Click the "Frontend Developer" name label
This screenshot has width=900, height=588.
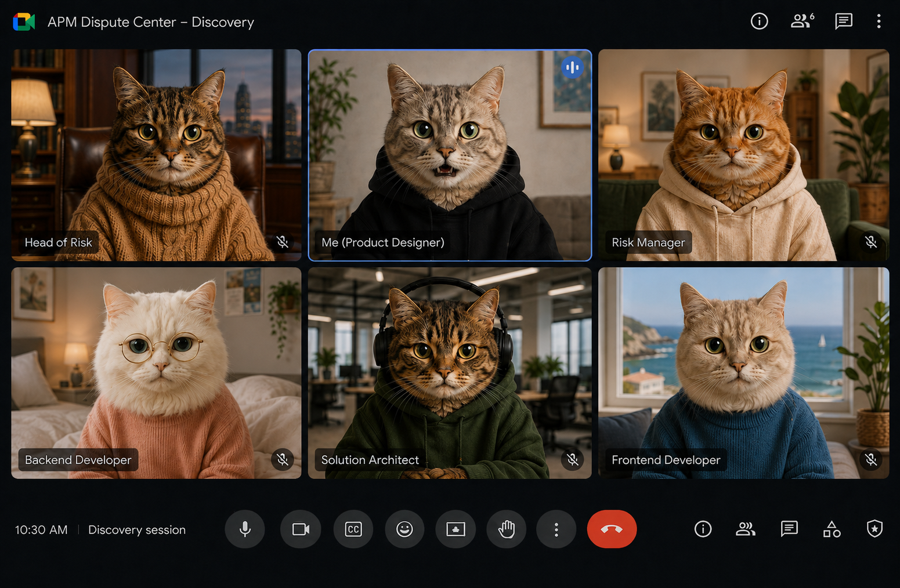point(666,460)
